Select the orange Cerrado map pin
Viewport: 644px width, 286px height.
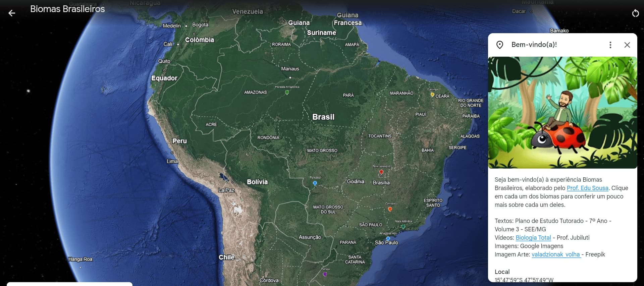(x=390, y=209)
